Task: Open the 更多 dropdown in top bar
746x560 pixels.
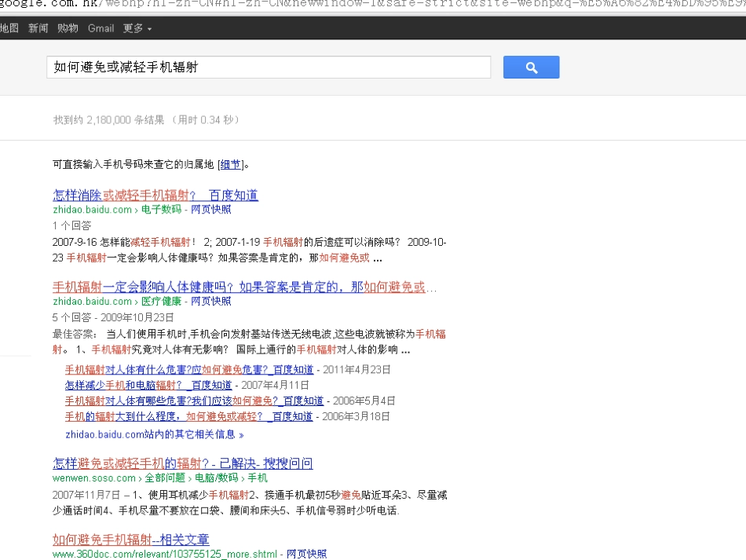Action: click(137, 28)
